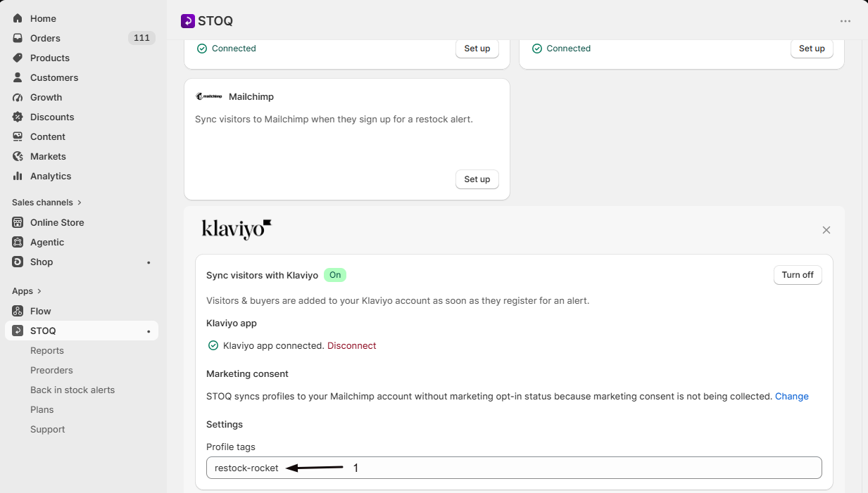Open Back in stock alerts
This screenshot has width=868, height=493.
point(73,390)
